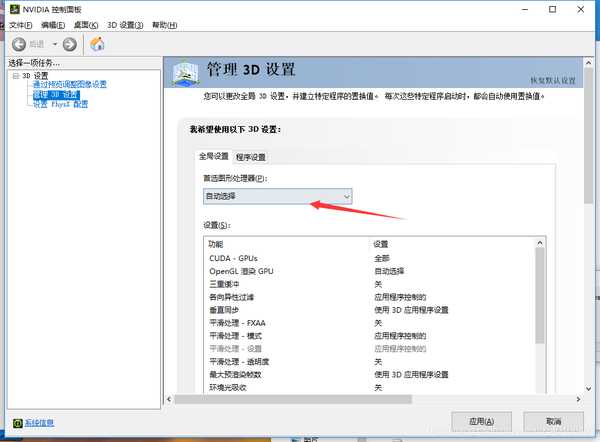600x442 pixels.
Task: Switch to the 全局设置 tab
Action: pos(214,156)
